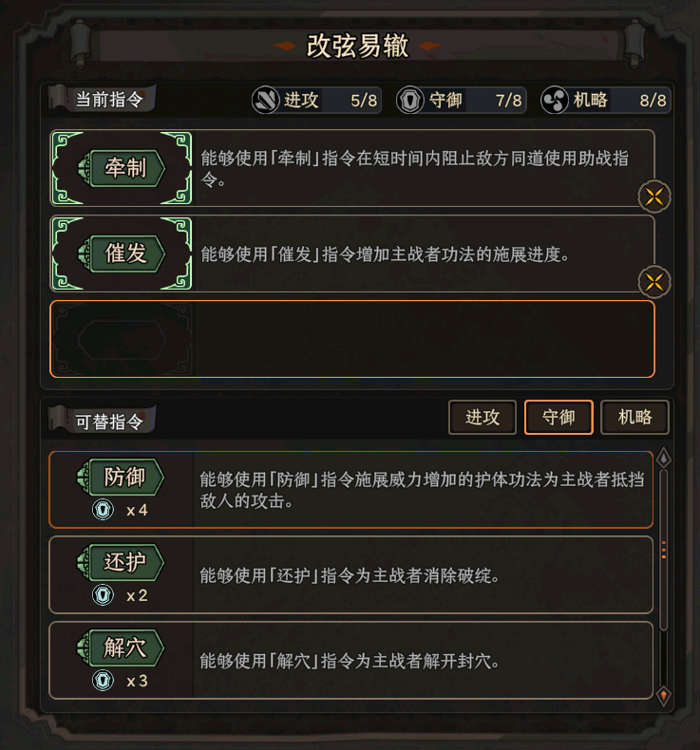This screenshot has height=750, width=700.
Task: Click the 机略 strategy icon in header
Action: click(x=555, y=100)
